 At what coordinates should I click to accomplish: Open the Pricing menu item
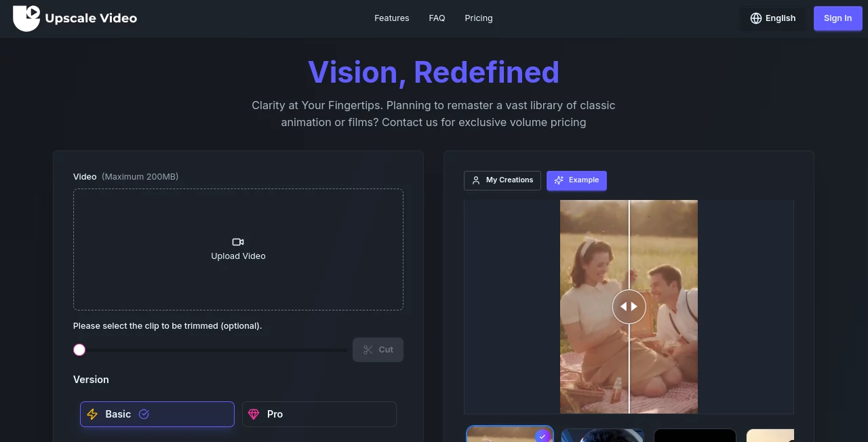pos(478,18)
